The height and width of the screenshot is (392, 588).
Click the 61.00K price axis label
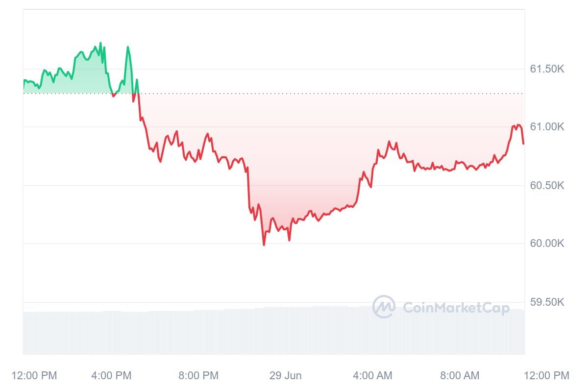coord(547,127)
